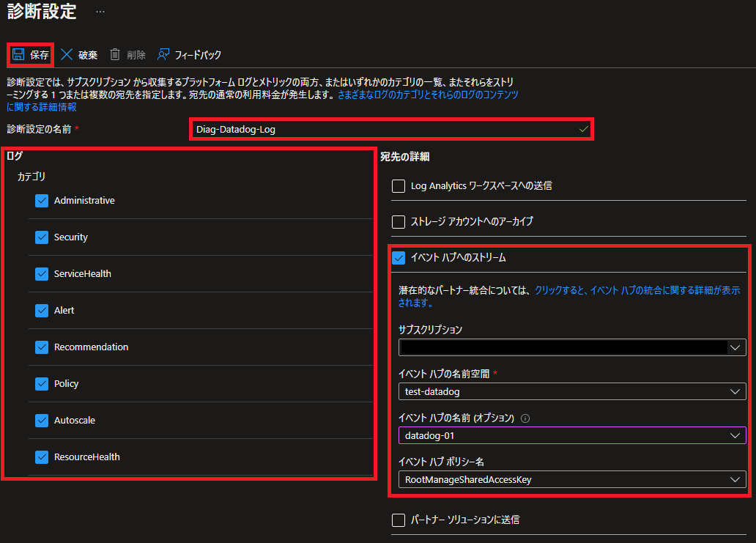Open the サブスクリプション dropdown
The width and height of the screenshot is (756, 543).
point(572,347)
